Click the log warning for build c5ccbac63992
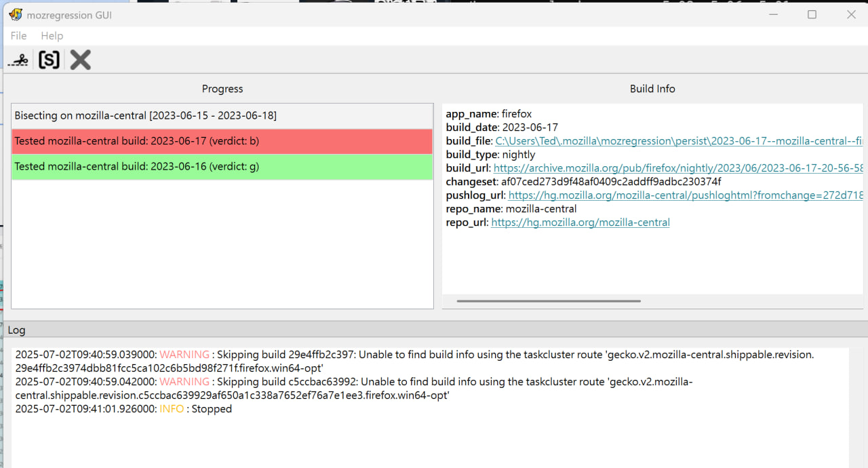Screen dimensions: 868x468 click(354, 388)
